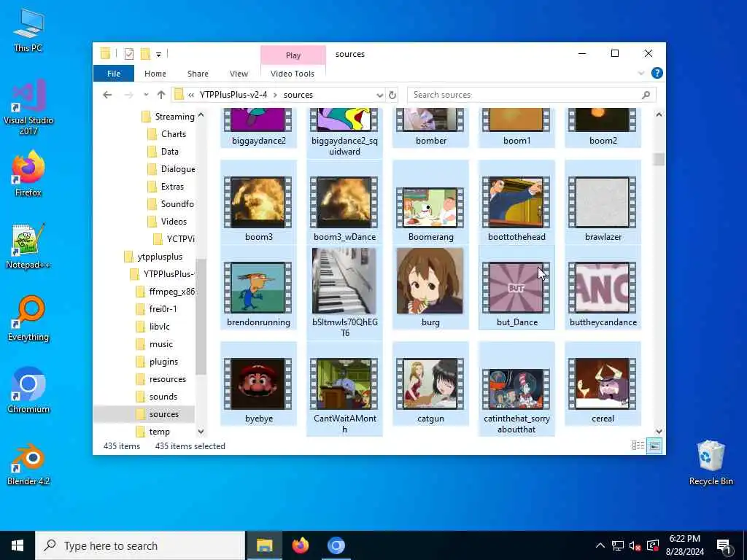
Task: Click clock and date in taskbar
Action: click(x=684, y=545)
